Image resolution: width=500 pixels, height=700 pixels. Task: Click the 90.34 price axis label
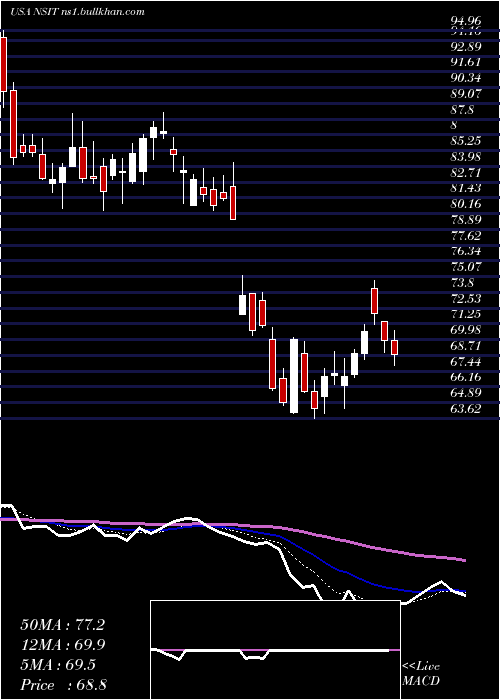(x=466, y=78)
